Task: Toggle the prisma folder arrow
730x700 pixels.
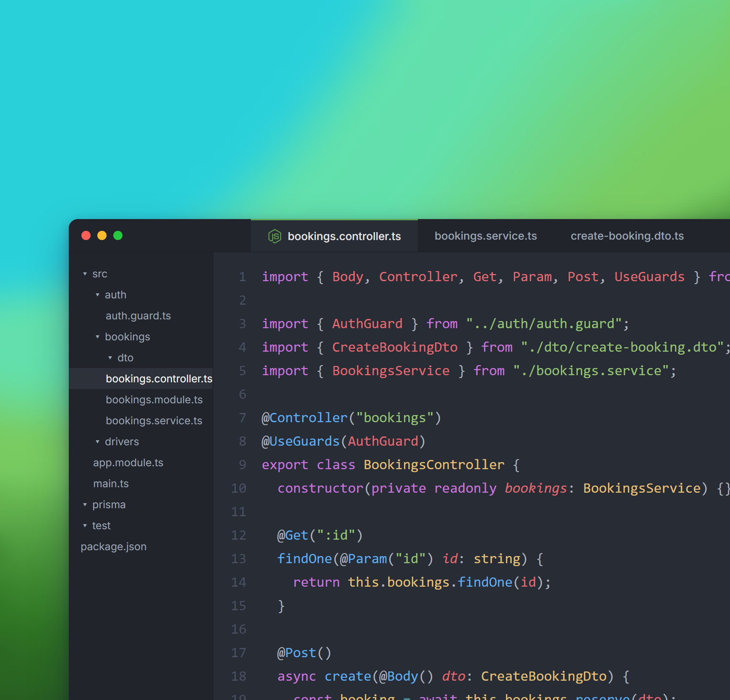Action: point(85,505)
